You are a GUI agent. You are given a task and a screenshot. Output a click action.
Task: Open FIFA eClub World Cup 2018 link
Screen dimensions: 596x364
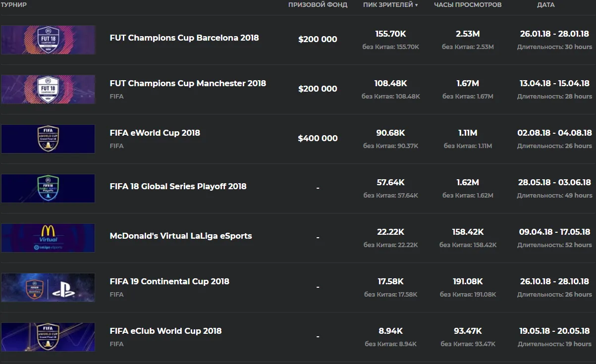click(165, 331)
